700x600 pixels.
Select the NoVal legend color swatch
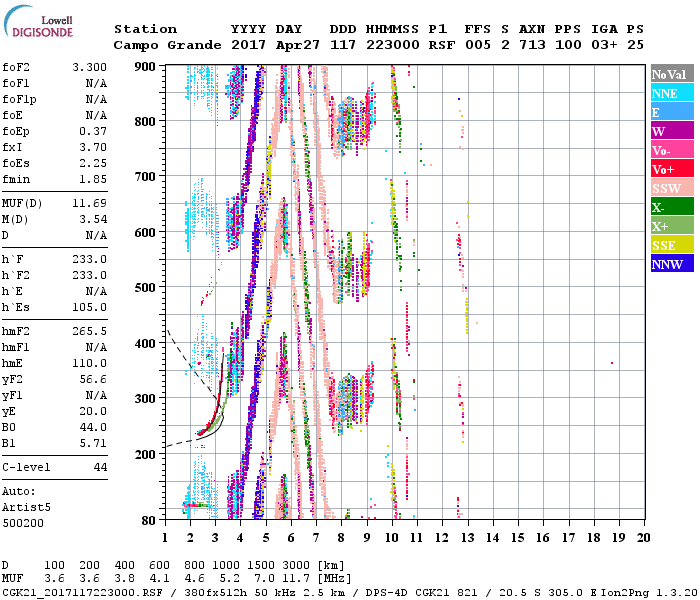click(672, 74)
